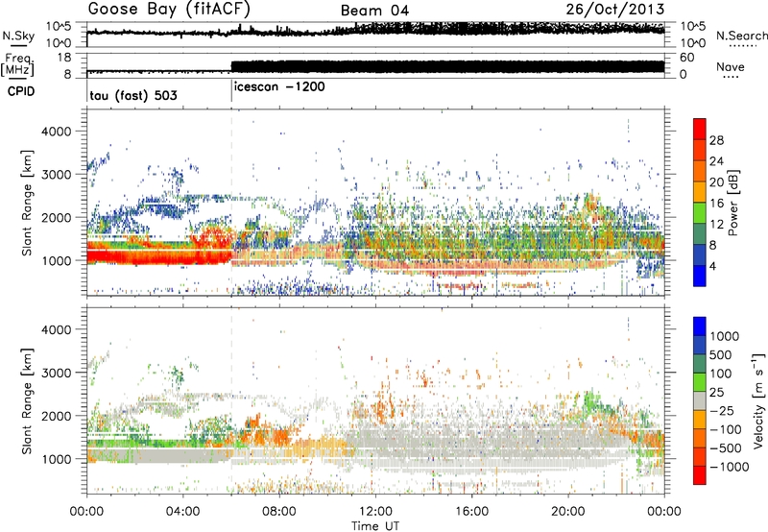The height and width of the screenshot is (532, 768).
Task: Click the 'icescan -1200' CPID text
Action: tap(279, 86)
